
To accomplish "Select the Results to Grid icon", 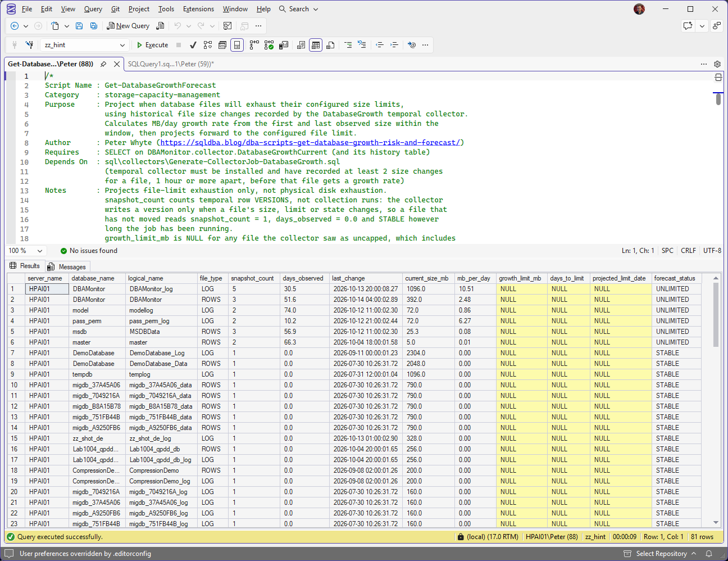I will pos(316,45).
